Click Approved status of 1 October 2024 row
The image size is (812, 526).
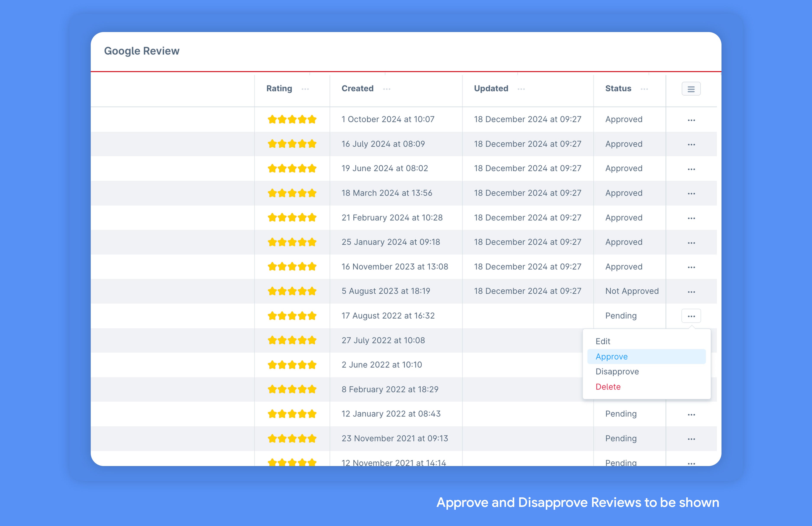tap(624, 119)
